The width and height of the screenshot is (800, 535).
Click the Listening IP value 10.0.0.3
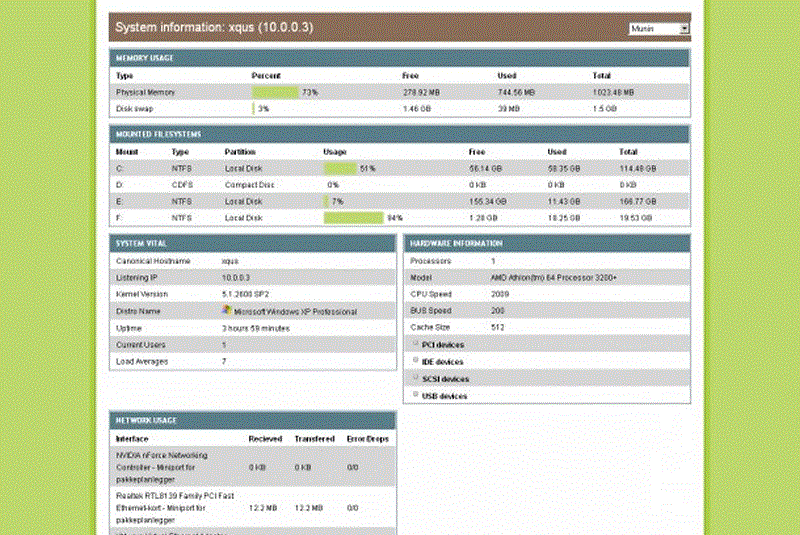pyautogui.click(x=236, y=277)
